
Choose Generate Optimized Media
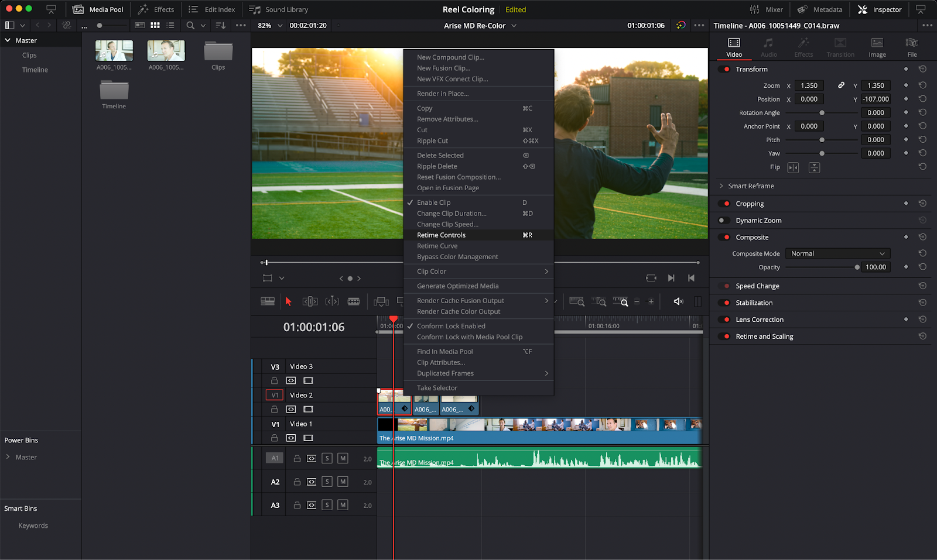pyautogui.click(x=478, y=286)
